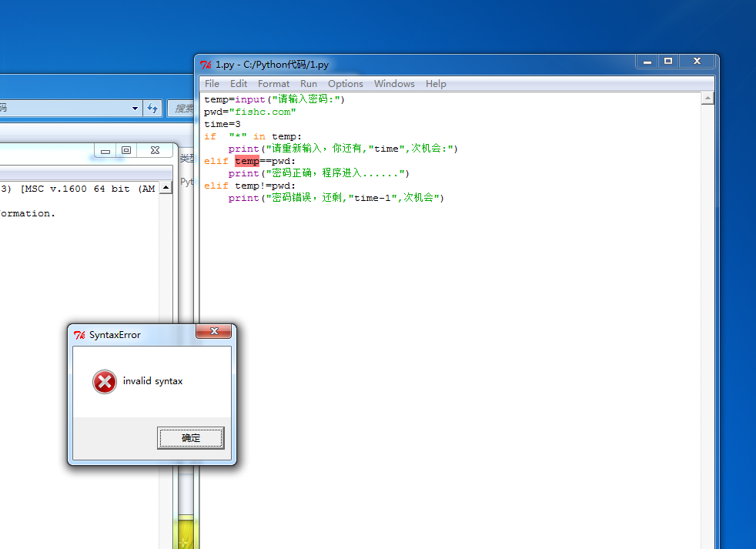
Task: Open the Explorer address bar dropdown arrow
Action: tap(135, 109)
